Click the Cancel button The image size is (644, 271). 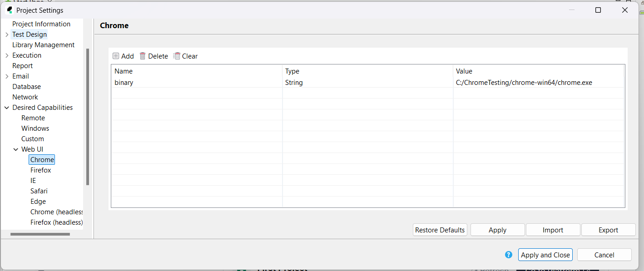(604, 255)
